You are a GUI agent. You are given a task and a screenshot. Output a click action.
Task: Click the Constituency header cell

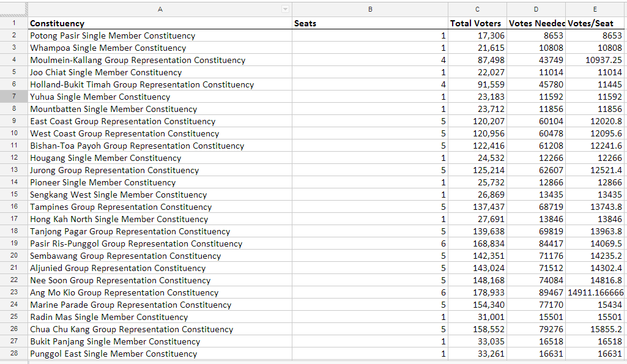click(160, 23)
